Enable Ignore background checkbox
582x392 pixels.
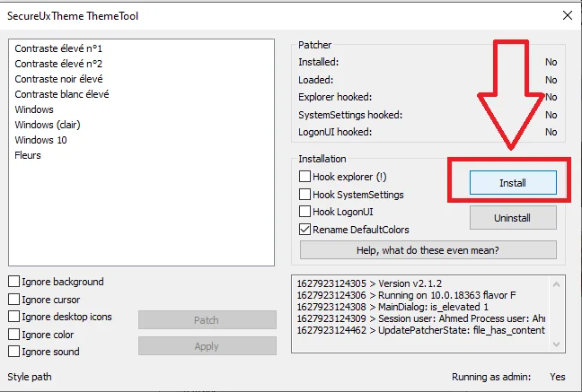tap(14, 282)
